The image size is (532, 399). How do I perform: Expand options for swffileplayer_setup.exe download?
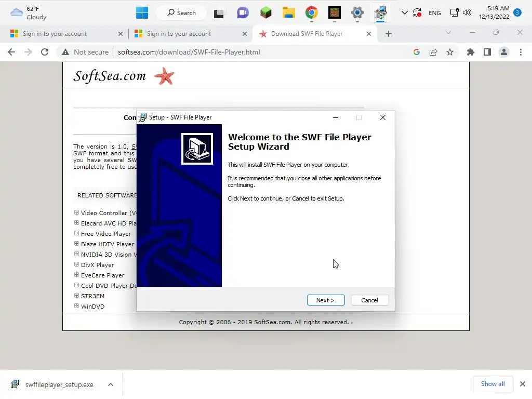pyautogui.click(x=111, y=385)
